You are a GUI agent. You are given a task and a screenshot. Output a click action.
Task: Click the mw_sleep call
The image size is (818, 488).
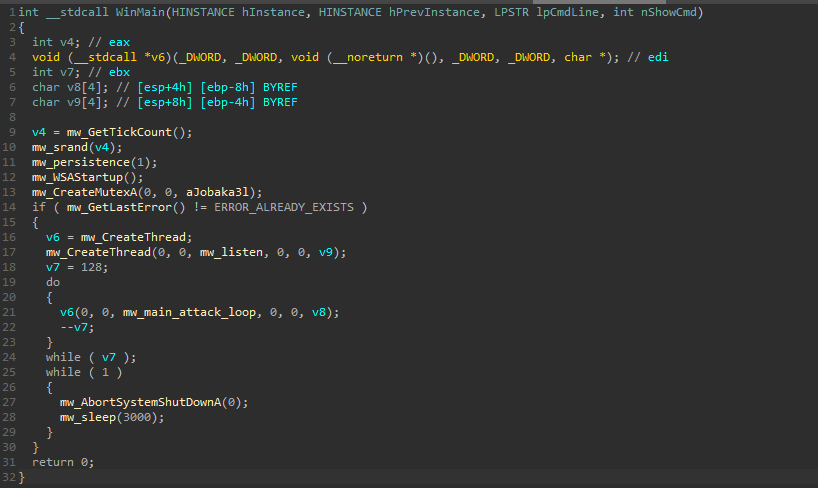(x=88, y=418)
